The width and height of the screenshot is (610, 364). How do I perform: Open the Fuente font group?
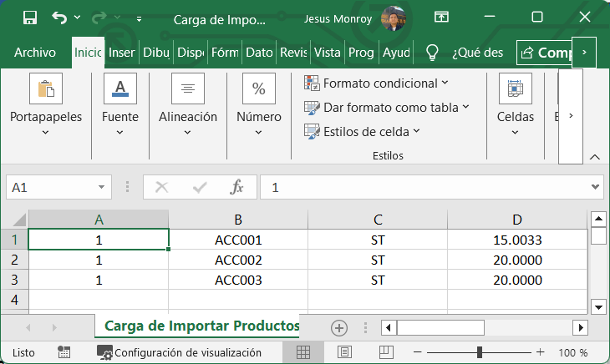(119, 104)
